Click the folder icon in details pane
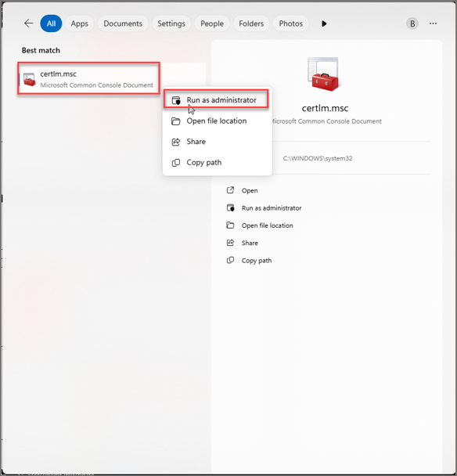 [230, 225]
